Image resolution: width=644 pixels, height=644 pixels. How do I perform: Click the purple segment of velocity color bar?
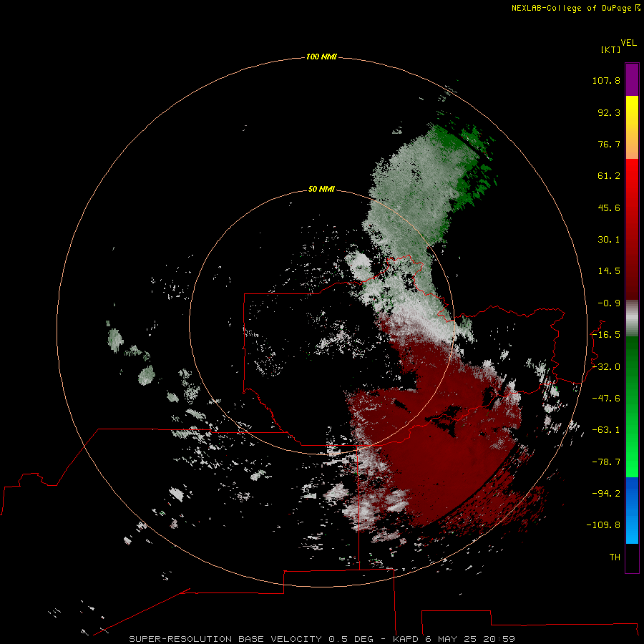click(632, 79)
